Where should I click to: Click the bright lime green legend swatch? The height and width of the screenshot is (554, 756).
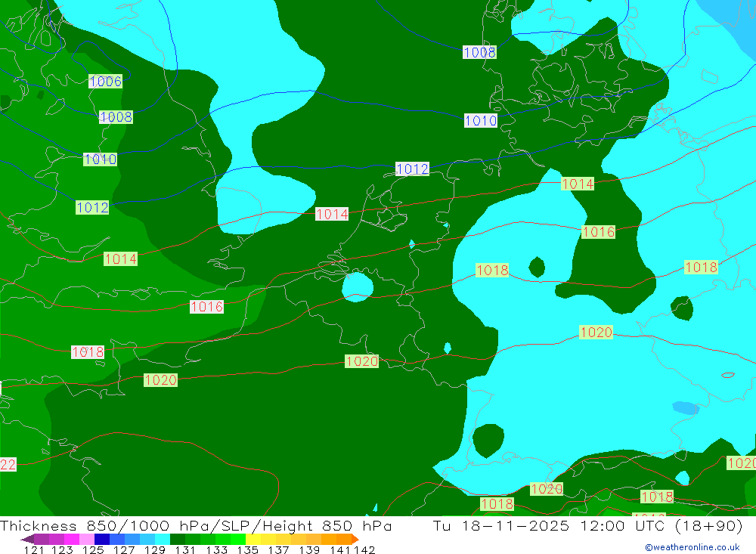(x=238, y=539)
